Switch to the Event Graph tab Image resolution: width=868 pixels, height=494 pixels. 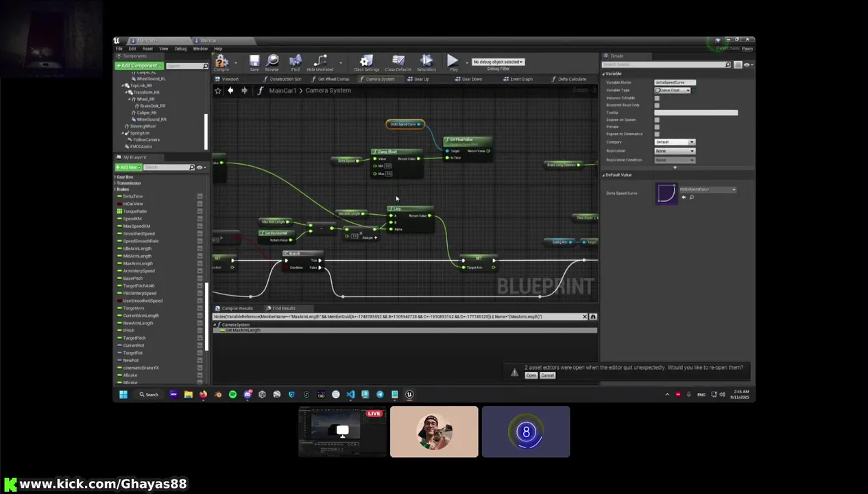519,79
